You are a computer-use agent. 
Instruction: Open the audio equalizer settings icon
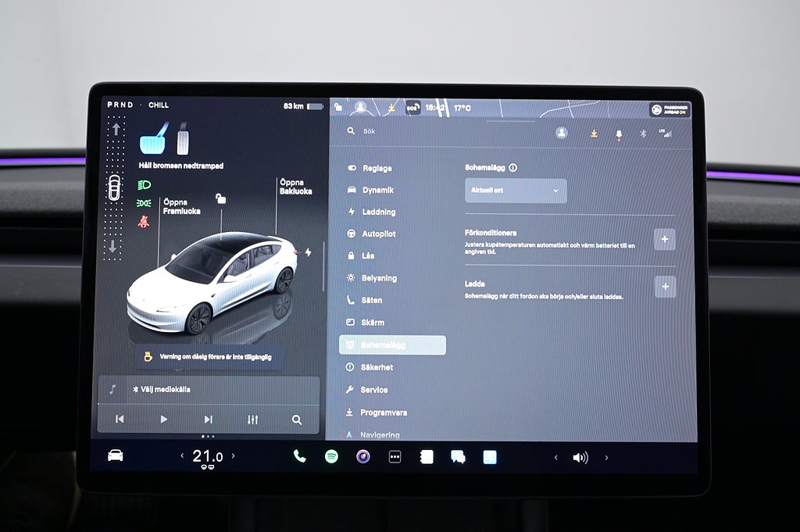[252, 420]
